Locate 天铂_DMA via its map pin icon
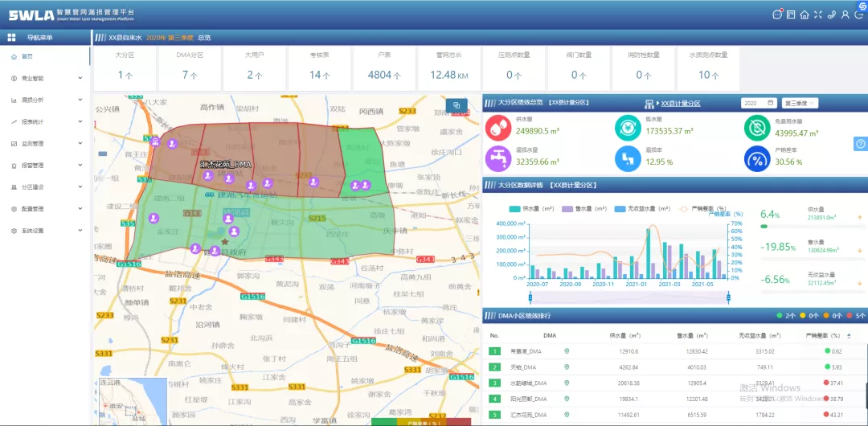 (x=567, y=367)
